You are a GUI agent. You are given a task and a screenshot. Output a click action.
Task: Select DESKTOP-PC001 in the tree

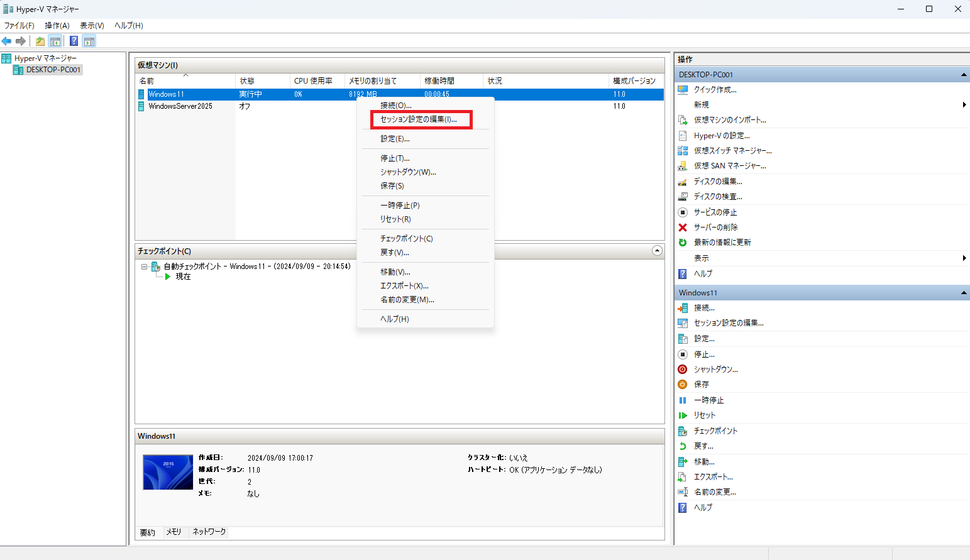tap(53, 70)
